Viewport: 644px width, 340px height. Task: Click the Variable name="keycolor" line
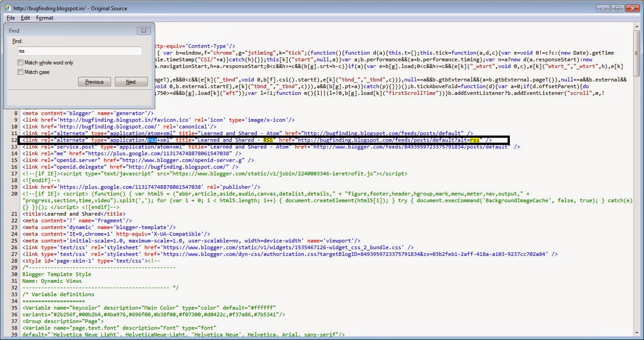click(149, 308)
